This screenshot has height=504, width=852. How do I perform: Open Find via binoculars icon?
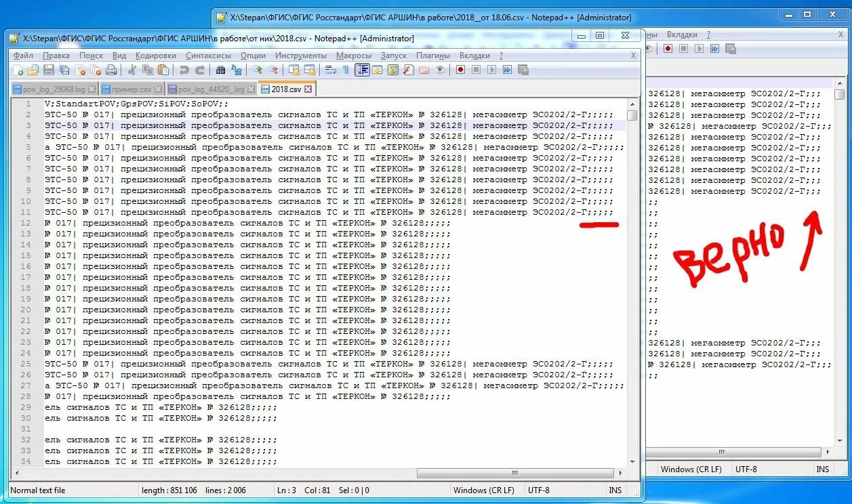point(220,70)
